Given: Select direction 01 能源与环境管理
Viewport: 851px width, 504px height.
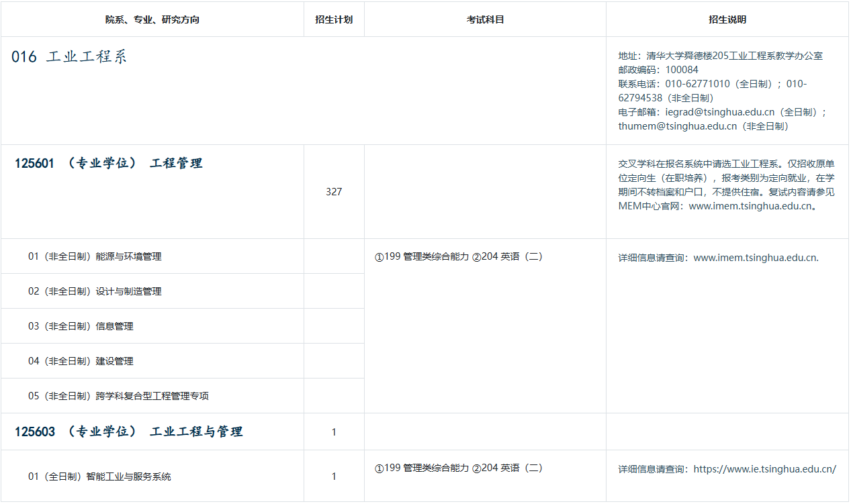Looking at the screenshot, I should [95, 256].
